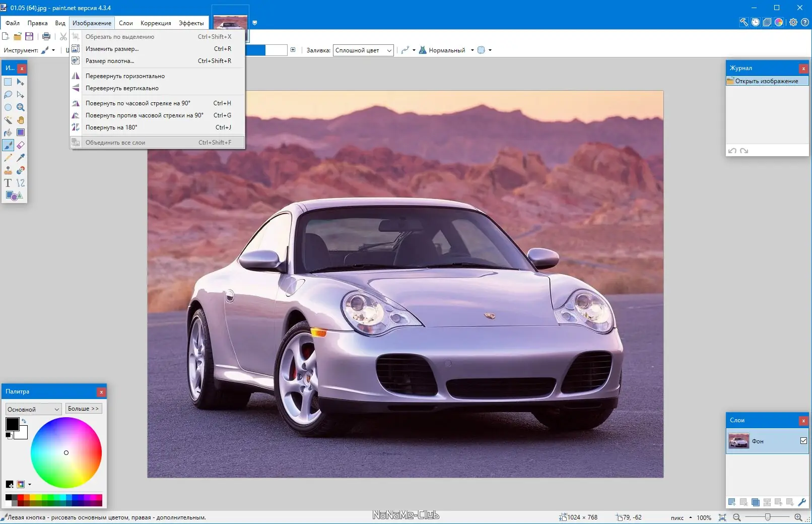812x524 pixels.
Task: Toggle the History window button
Action: point(755,22)
